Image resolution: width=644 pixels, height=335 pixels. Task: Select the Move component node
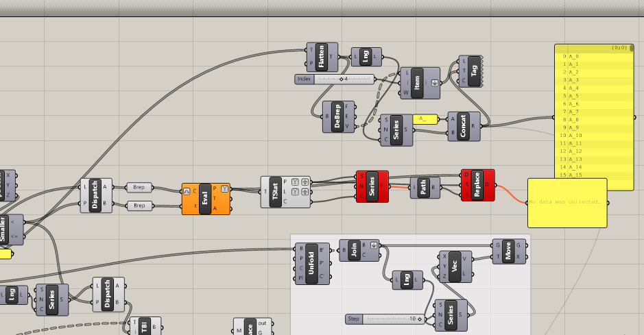click(508, 251)
